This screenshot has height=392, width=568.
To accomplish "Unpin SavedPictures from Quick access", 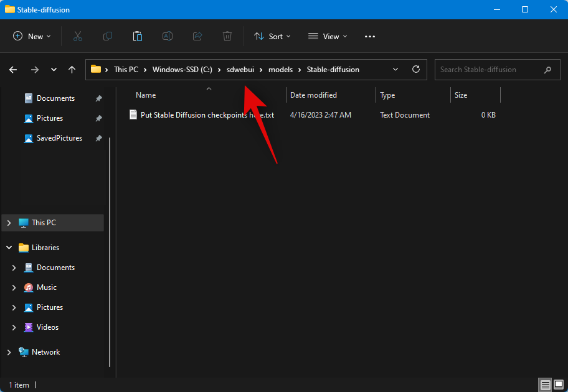I will tap(98, 138).
